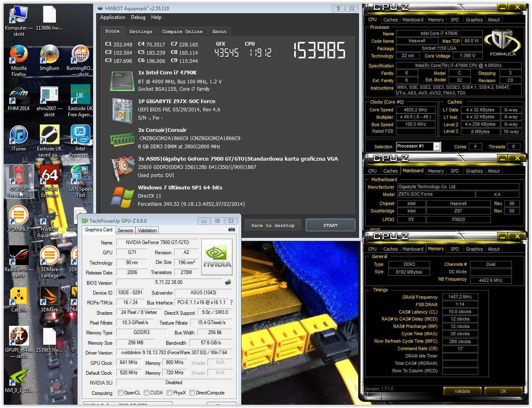Open SPD tab in top CPU-Z window
532x408 pixels.
click(x=454, y=20)
